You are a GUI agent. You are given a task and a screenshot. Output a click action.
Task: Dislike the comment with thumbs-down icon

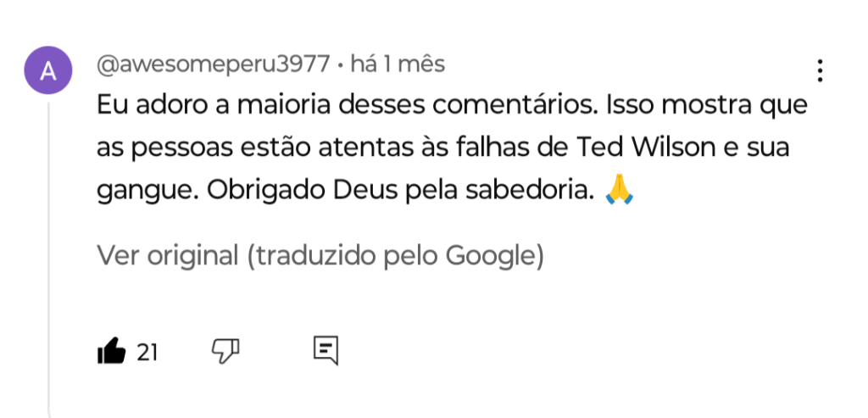click(x=225, y=350)
